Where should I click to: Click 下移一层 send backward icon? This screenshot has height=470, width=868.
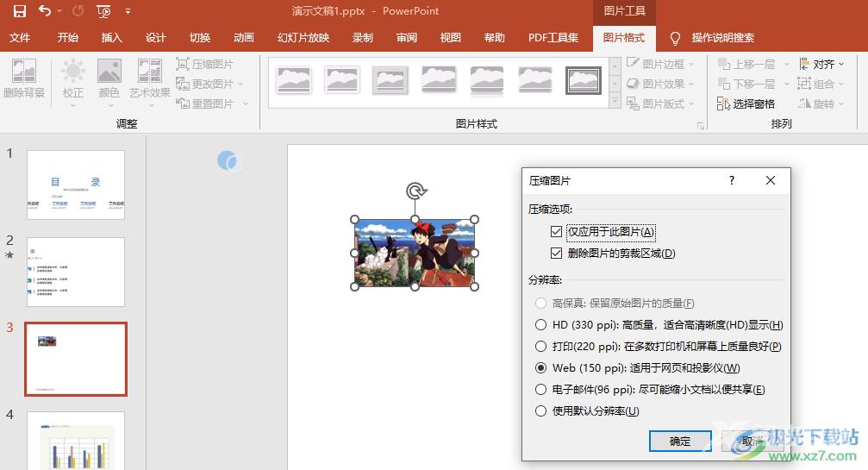pyautogui.click(x=724, y=85)
